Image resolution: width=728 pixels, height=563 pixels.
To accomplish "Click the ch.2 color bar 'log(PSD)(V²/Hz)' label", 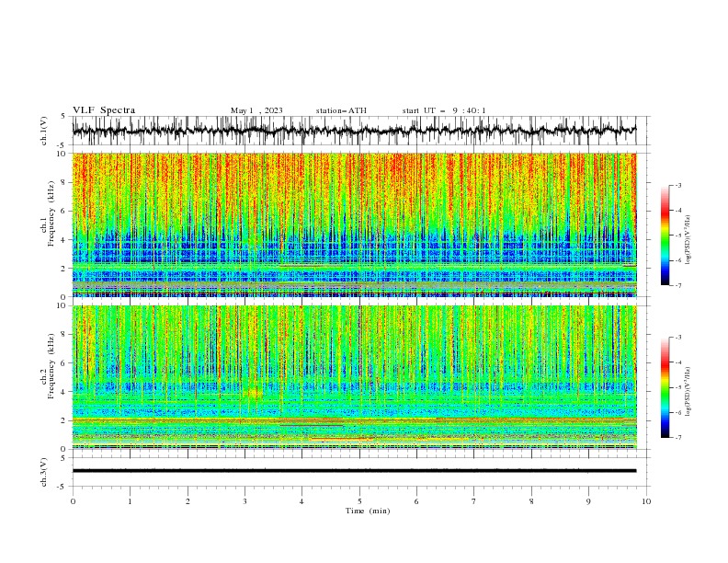I will 688,391.
